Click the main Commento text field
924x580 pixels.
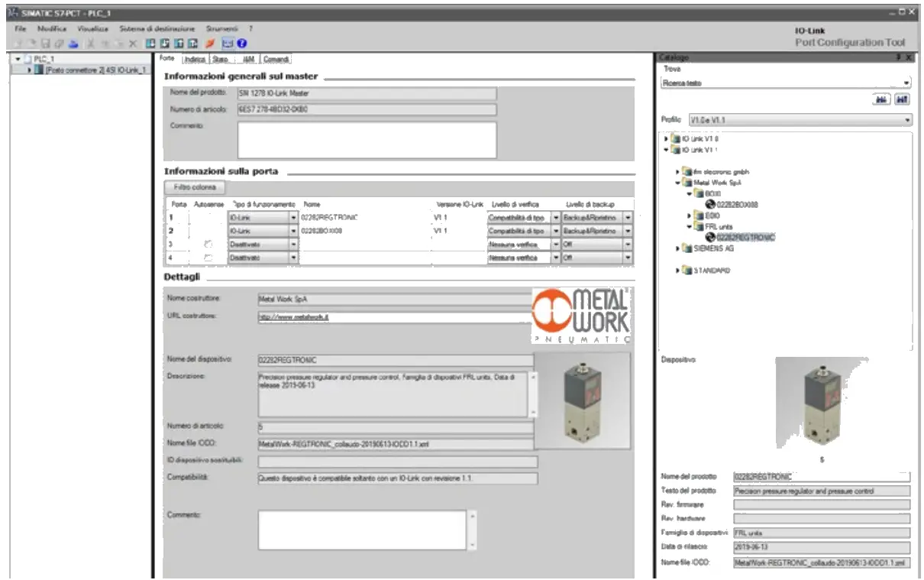pyautogui.click(x=367, y=140)
